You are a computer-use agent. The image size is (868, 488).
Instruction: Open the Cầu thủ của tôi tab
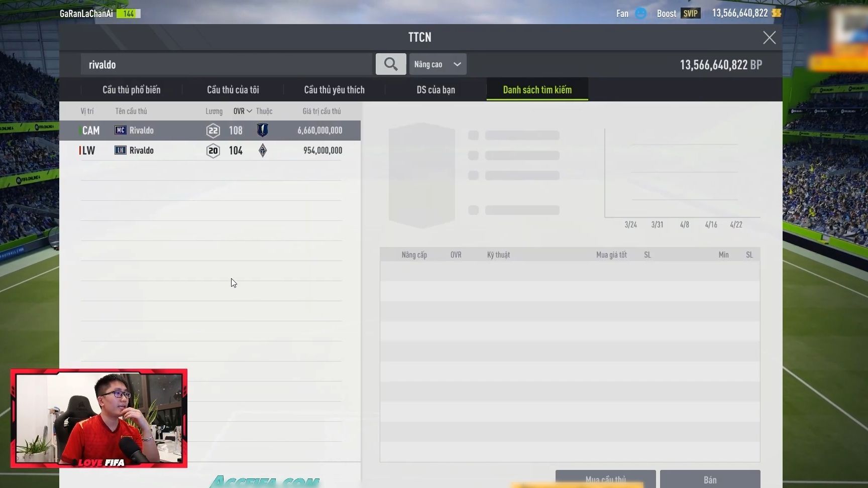point(233,90)
